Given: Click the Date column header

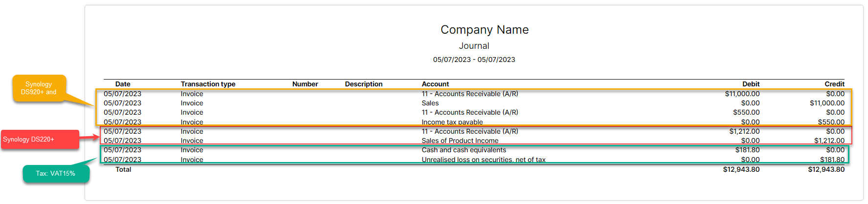Looking at the screenshot, I should [123, 84].
